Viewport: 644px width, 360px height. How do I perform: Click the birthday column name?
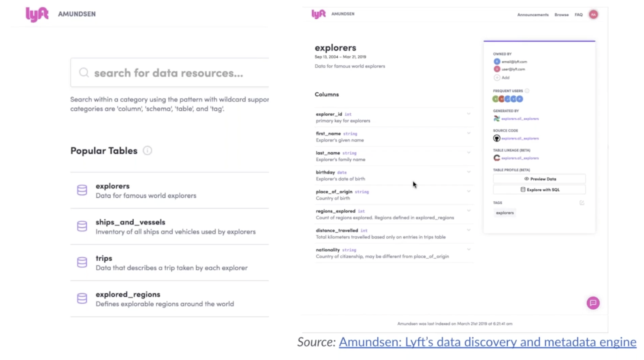(325, 172)
